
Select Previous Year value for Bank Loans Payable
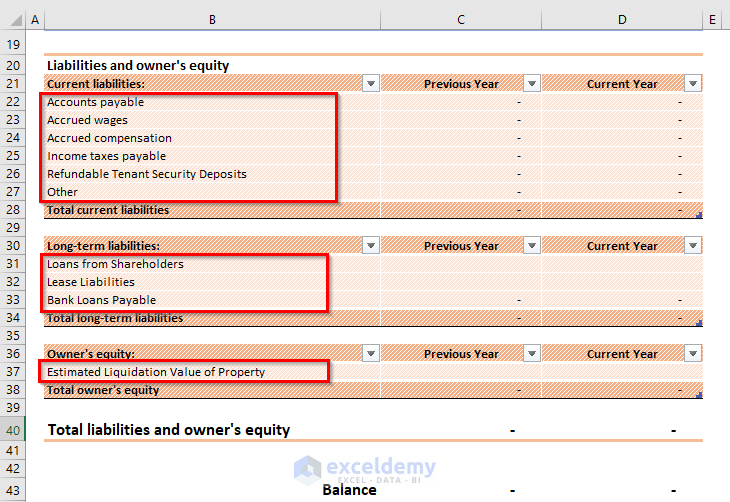[461, 299]
